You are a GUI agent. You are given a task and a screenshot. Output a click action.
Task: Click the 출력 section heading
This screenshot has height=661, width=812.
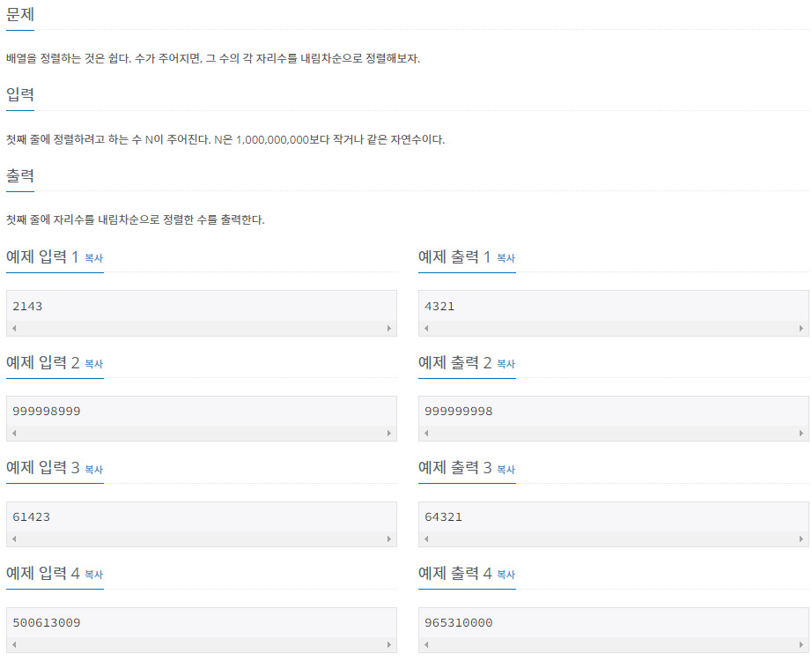(20, 175)
